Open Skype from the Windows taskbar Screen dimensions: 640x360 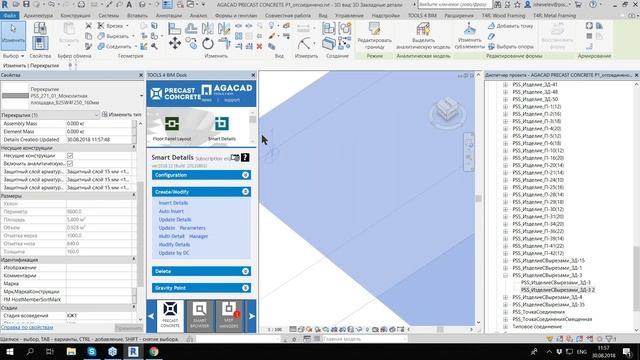point(92,351)
